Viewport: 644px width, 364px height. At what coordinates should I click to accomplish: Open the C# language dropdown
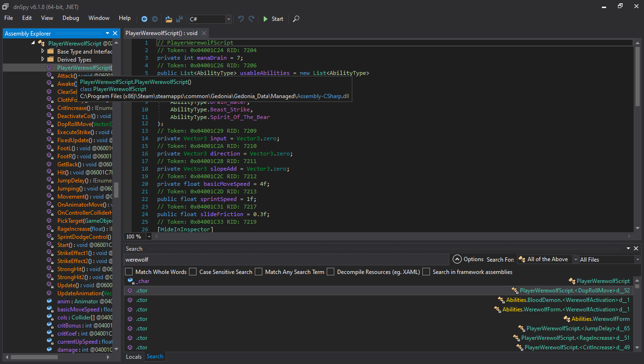point(229,19)
